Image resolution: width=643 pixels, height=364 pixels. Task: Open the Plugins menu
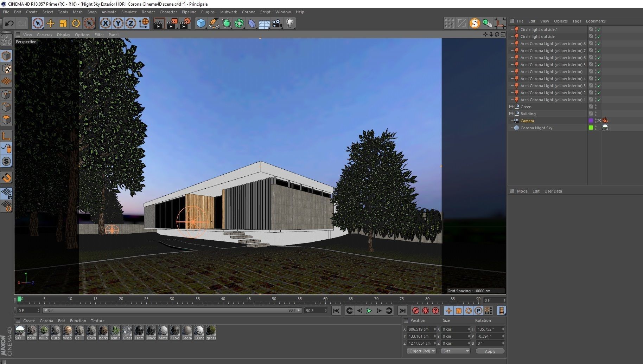[x=208, y=12]
